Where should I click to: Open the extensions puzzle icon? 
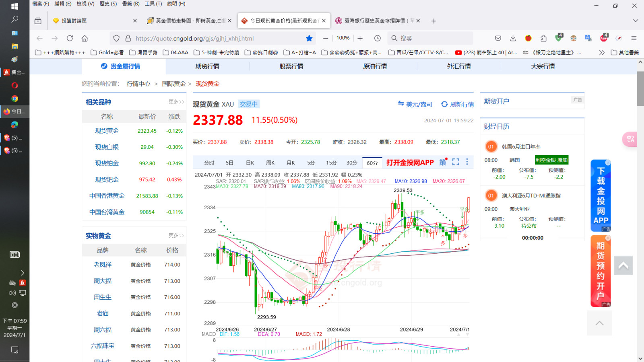pos(543,38)
